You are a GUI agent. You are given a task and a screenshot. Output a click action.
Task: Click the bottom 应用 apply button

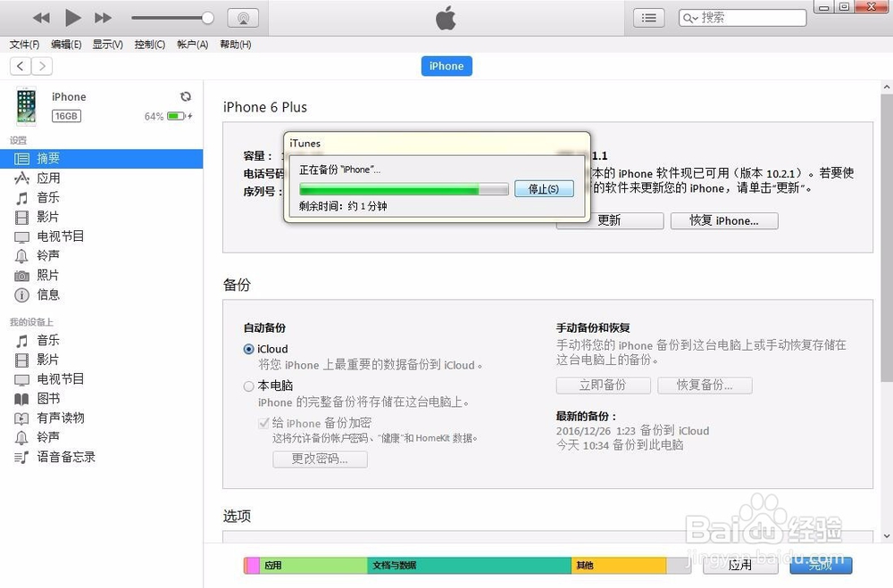click(740, 565)
